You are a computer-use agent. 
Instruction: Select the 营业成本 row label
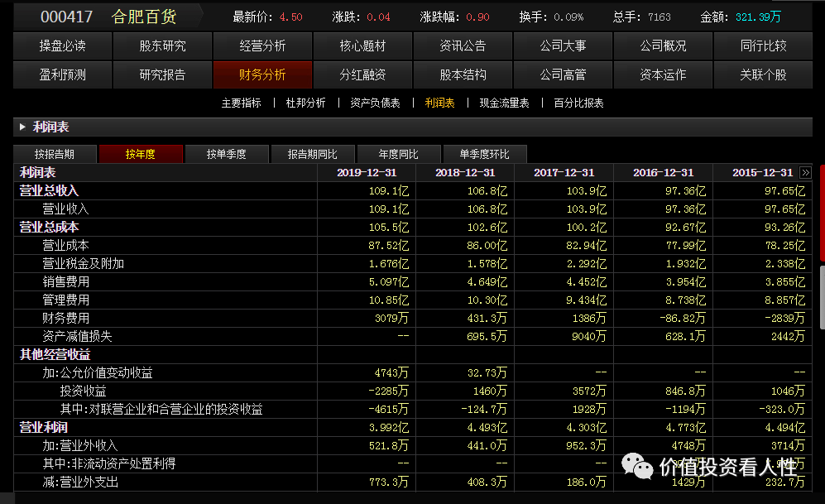[x=65, y=246]
